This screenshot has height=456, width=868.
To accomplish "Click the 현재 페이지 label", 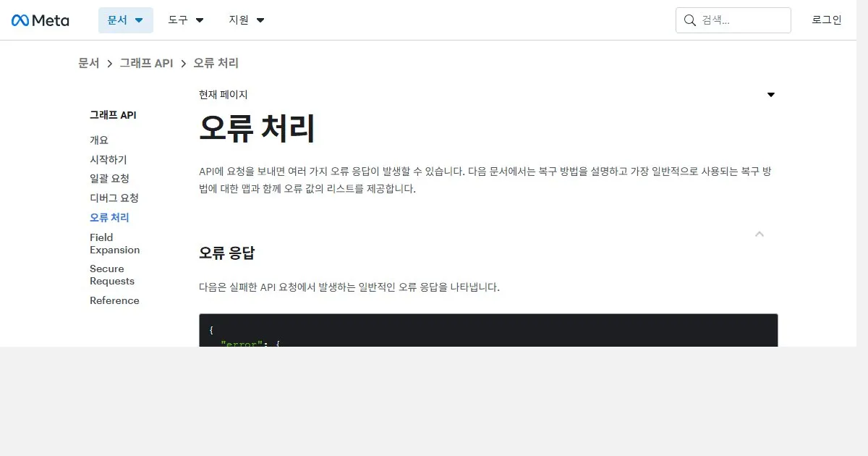I will point(224,95).
